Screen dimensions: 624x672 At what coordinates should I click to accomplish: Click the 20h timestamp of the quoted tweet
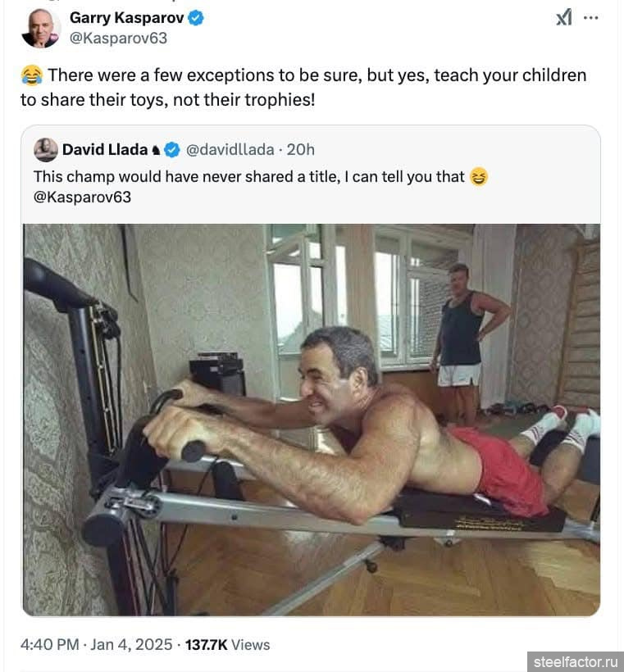(x=300, y=149)
